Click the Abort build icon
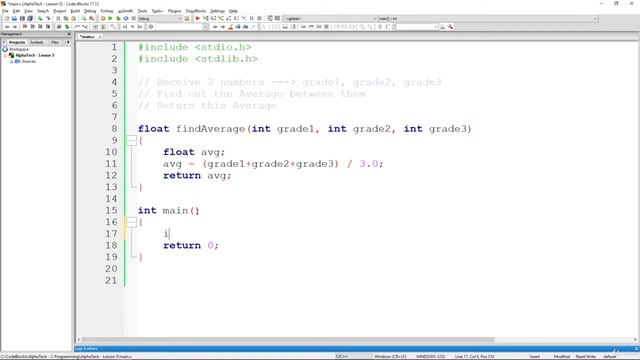 (133, 19)
